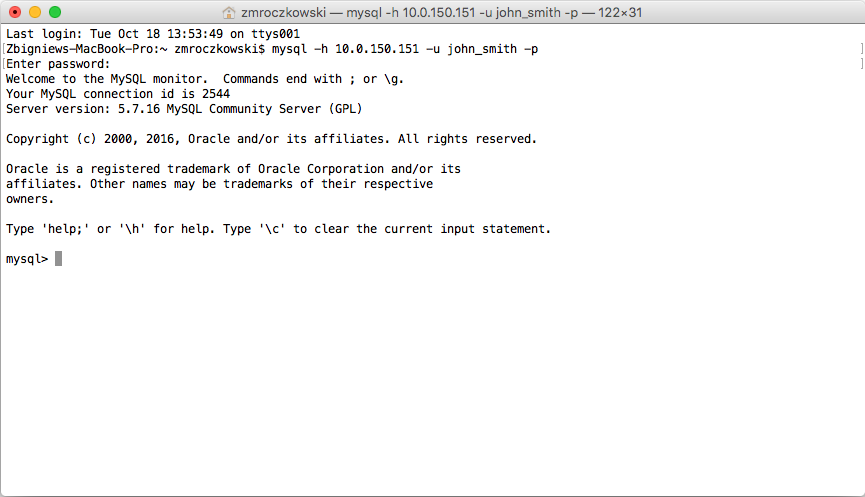
Task: Zoom the window using the green button
Action: pyautogui.click(x=54, y=12)
